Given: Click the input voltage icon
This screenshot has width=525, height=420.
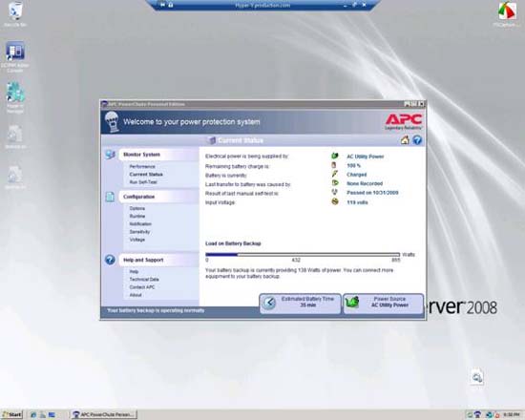Looking at the screenshot, I should pyautogui.click(x=335, y=201).
